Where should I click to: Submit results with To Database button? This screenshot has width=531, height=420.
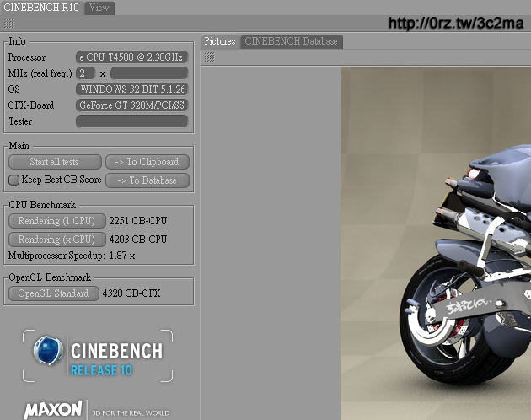click(147, 180)
